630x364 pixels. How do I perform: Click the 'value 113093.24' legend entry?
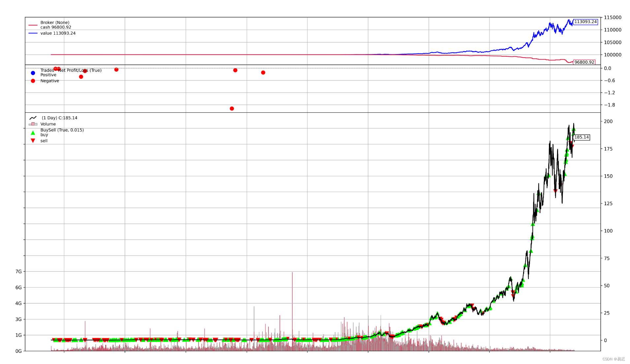58,33
